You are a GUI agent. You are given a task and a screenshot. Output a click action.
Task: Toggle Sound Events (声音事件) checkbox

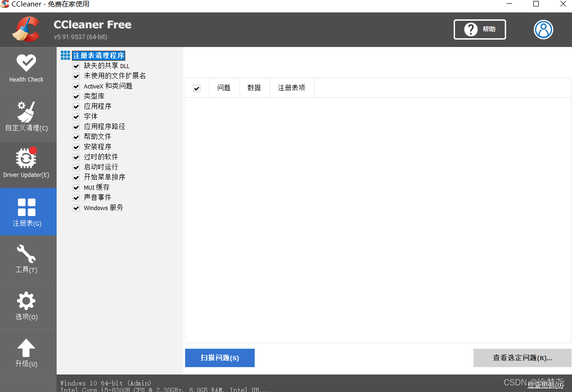pyautogui.click(x=76, y=198)
